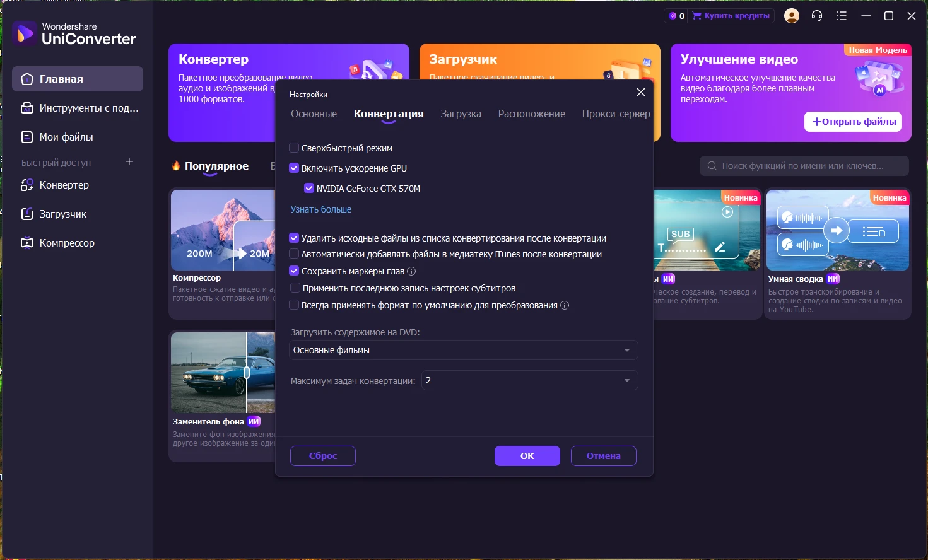Open Компрессор in the sidebar
The width and height of the screenshot is (928, 560).
[67, 243]
